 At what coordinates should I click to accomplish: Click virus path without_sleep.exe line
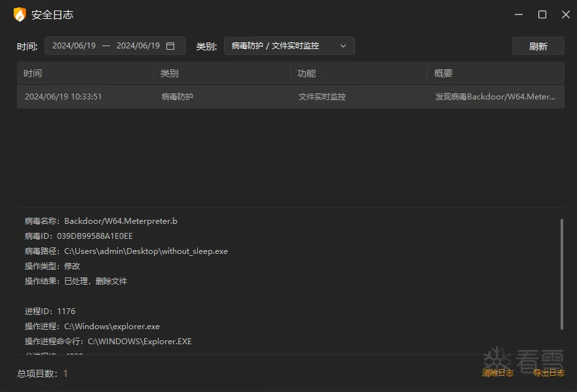click(126, 251)
